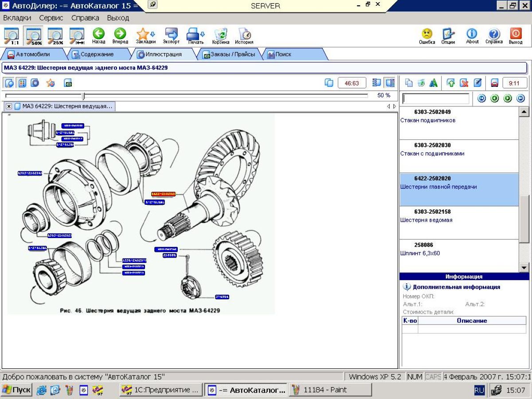This screenshot has height=399, width=532.
Task: Click the 9:11 counter box
Action: (x=514, y=83)
